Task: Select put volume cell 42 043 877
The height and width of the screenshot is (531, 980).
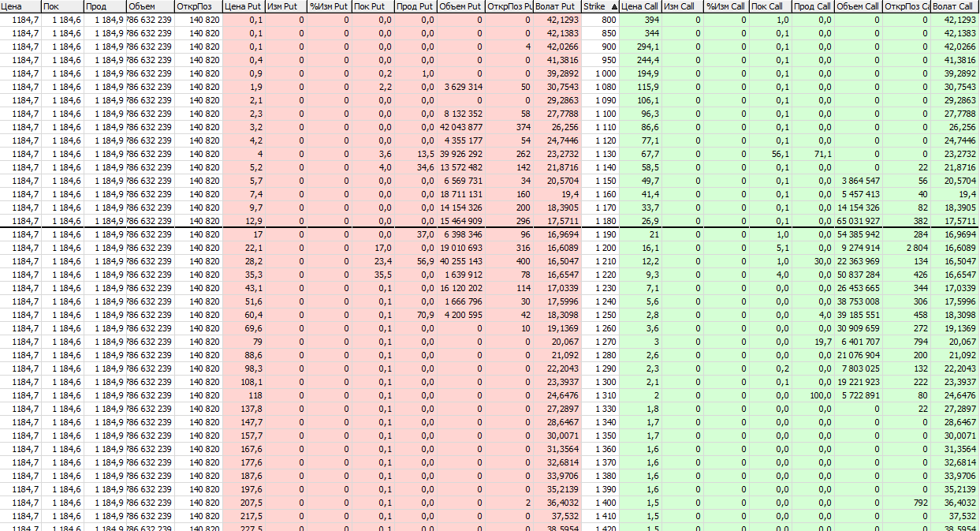Action: [461, 127]
